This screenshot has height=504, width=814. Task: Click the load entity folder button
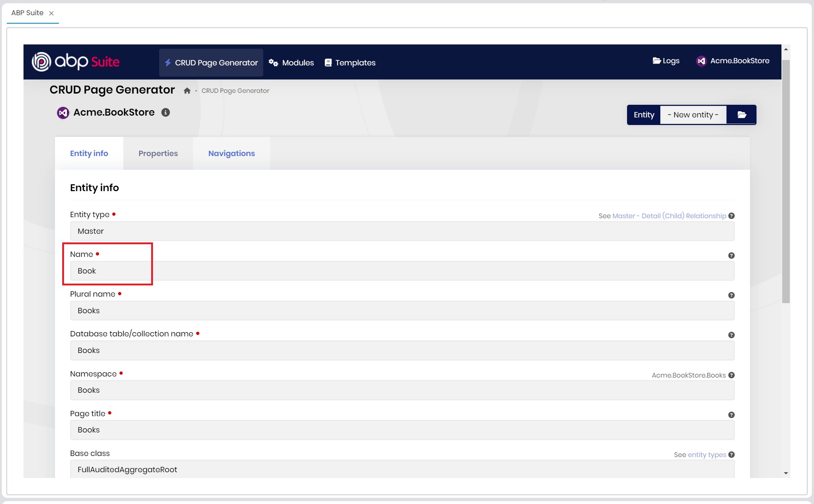pos(741,115)
